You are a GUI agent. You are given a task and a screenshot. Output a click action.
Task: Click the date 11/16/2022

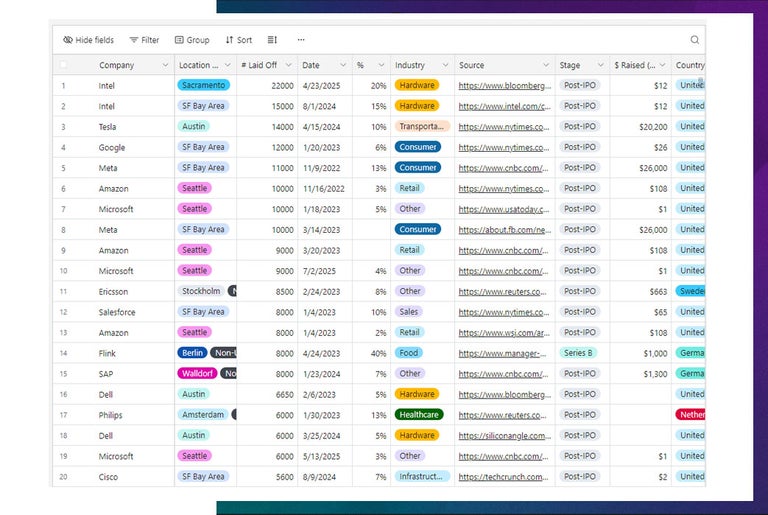pyautogui.click(x=323, y=188)
